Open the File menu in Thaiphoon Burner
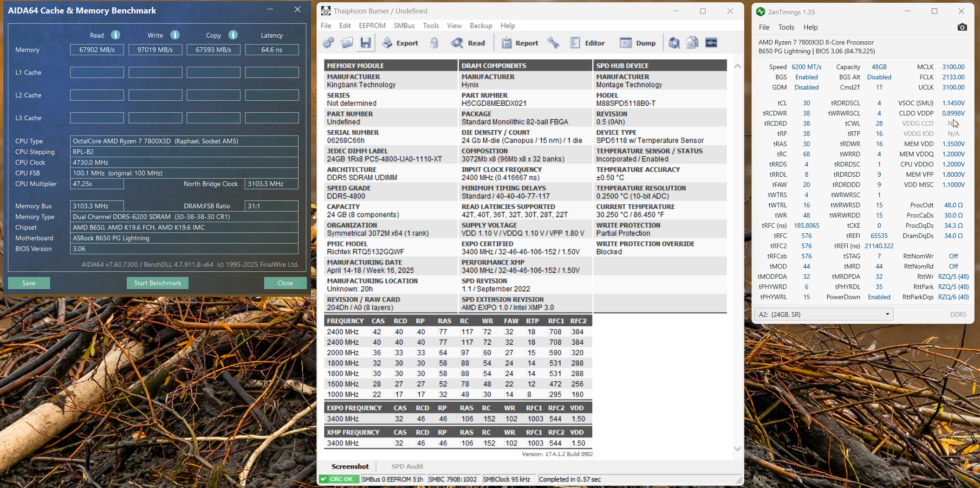Screen dimensions: 980x488 pyautogui.click(x=326, y=26)
